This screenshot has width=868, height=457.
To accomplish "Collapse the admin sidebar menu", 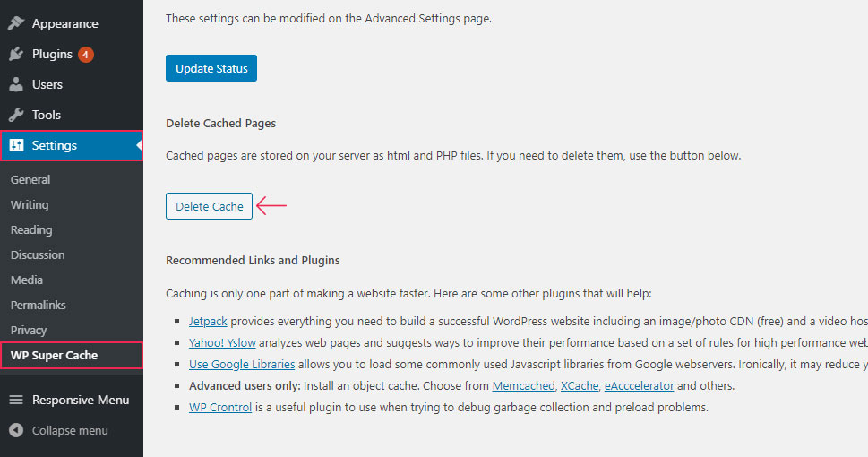I will [x=72, y=430].
